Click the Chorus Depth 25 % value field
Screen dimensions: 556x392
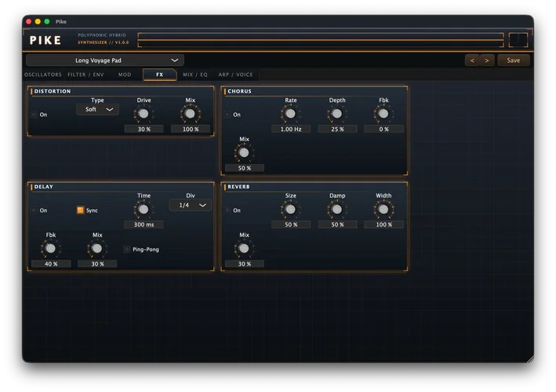(x=337, y=129)
